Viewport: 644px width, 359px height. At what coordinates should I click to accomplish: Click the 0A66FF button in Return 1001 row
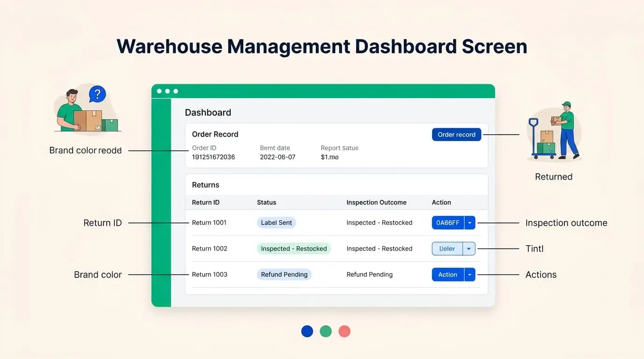pos(448,223)
